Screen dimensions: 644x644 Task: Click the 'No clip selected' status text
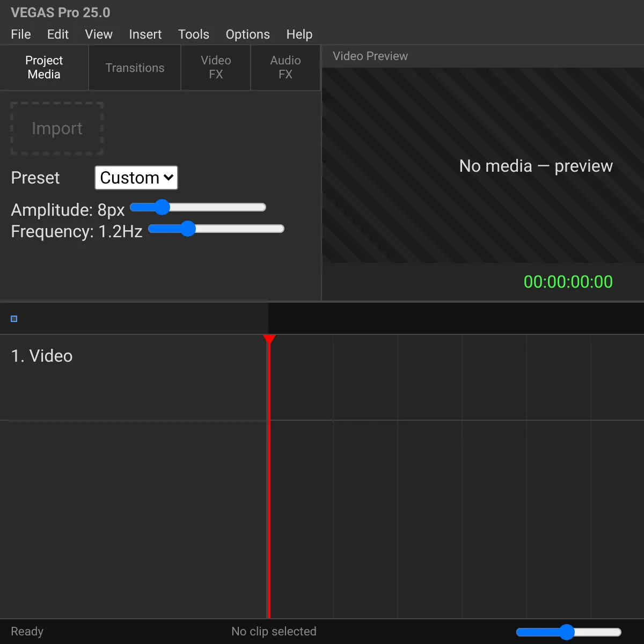[x=274, y=632]
